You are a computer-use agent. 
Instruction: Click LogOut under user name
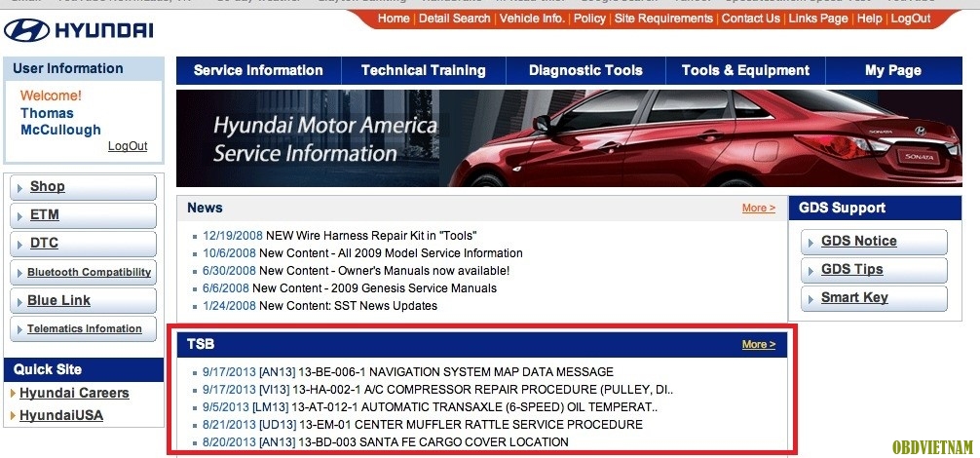(128, 146)
